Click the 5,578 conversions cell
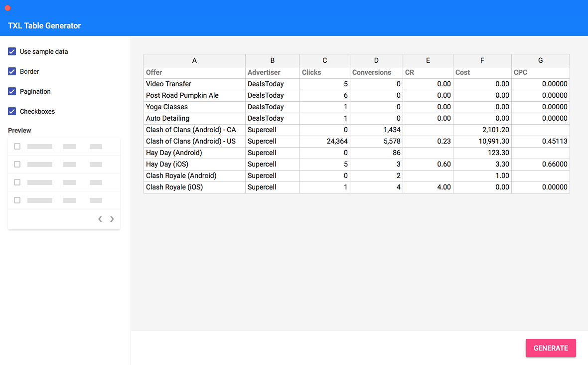Image resolution: width=588 pixels, height=365 pixels. click(376, 142)
